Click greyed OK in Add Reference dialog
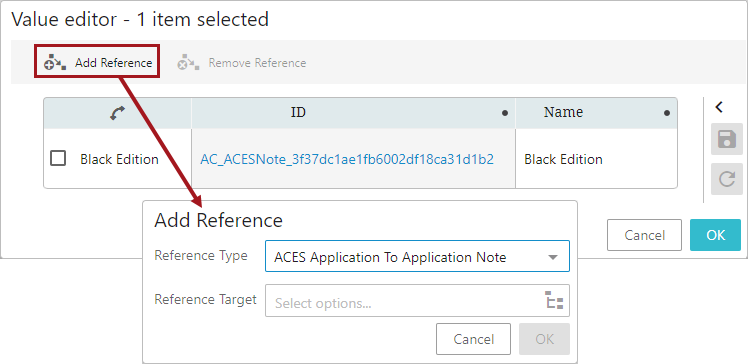 click(544, 339)
